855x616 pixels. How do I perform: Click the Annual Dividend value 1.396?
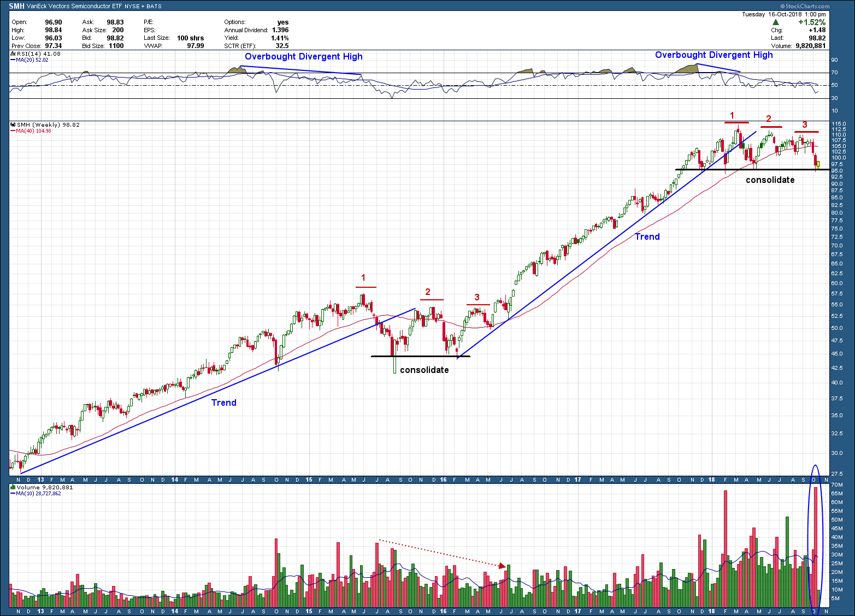[x=280, y=30]
